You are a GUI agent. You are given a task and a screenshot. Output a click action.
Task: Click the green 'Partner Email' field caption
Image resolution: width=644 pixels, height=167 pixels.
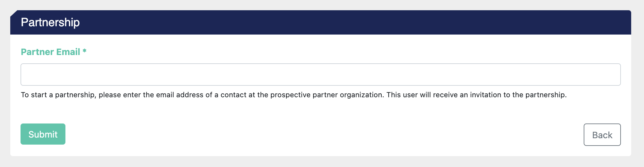[50, 52]
